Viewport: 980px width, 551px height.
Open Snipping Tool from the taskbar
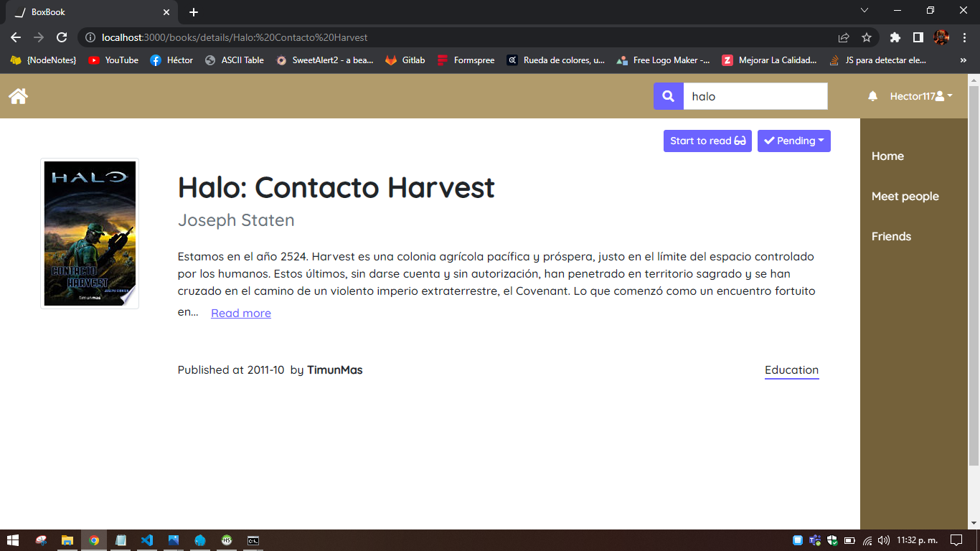tap(41, 540)
